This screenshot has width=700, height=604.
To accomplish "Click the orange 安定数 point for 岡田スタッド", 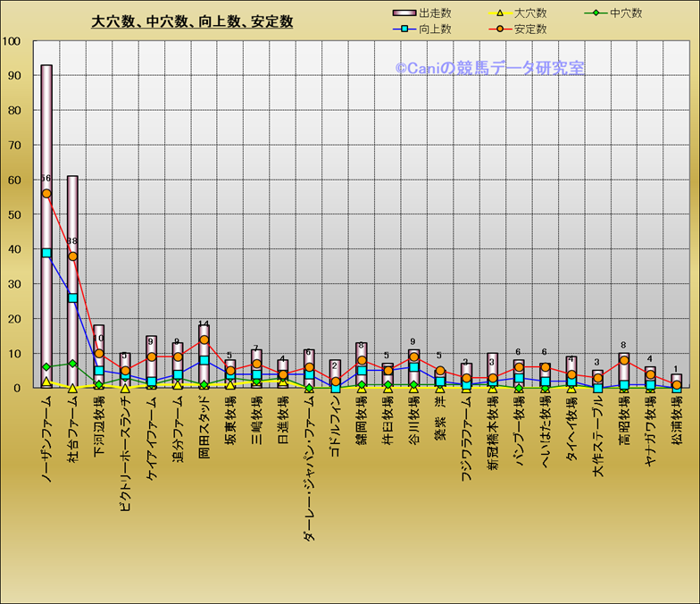I will (204, 340).
